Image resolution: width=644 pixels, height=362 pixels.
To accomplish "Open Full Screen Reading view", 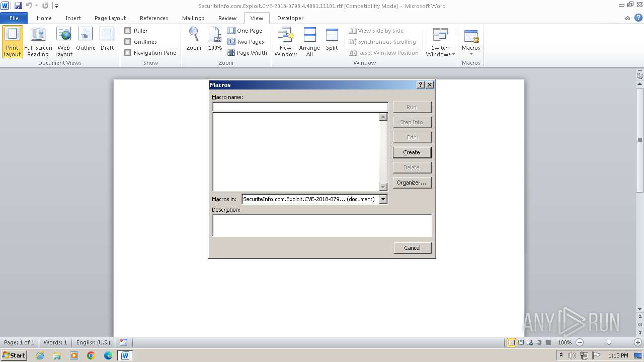I will pyautogui.click(x=38, y=42).
